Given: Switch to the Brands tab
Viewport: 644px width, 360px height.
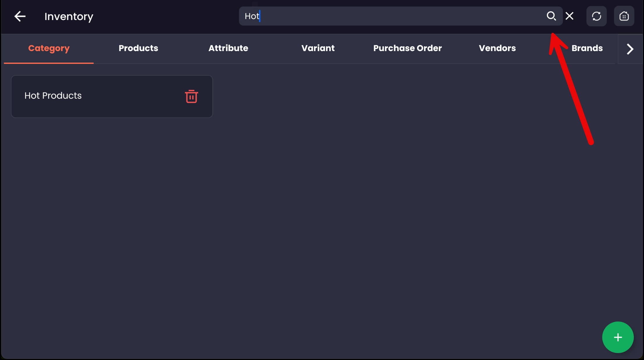Looking at the screenshot, I should tap(587, 48).
